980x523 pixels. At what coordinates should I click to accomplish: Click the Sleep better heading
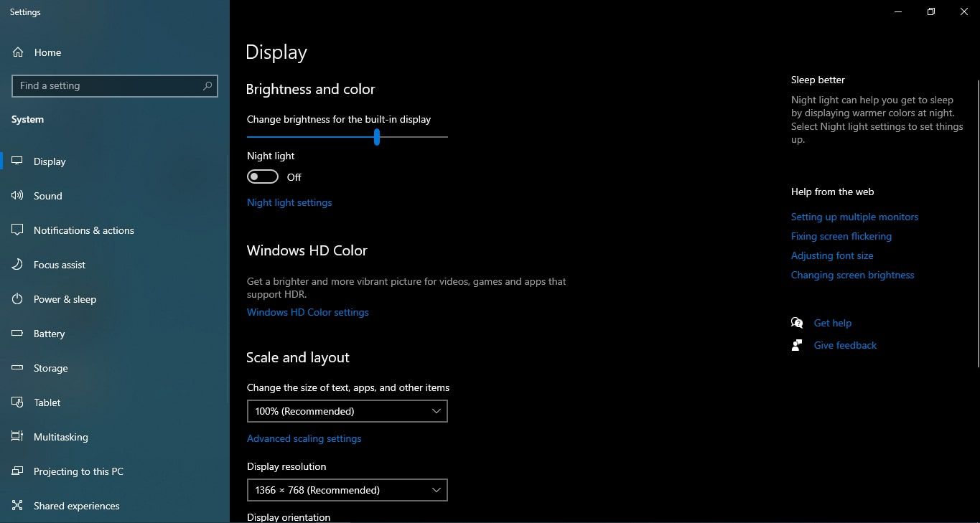click(818, 80)
